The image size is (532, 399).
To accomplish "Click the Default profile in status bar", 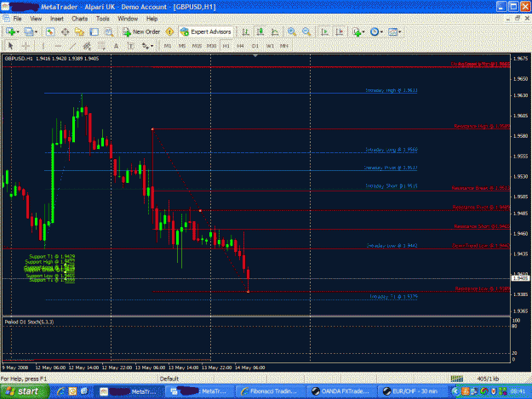I will 169,379.
